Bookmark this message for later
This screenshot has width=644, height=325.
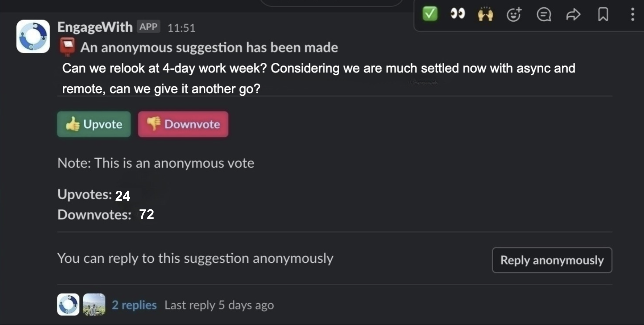603,14
